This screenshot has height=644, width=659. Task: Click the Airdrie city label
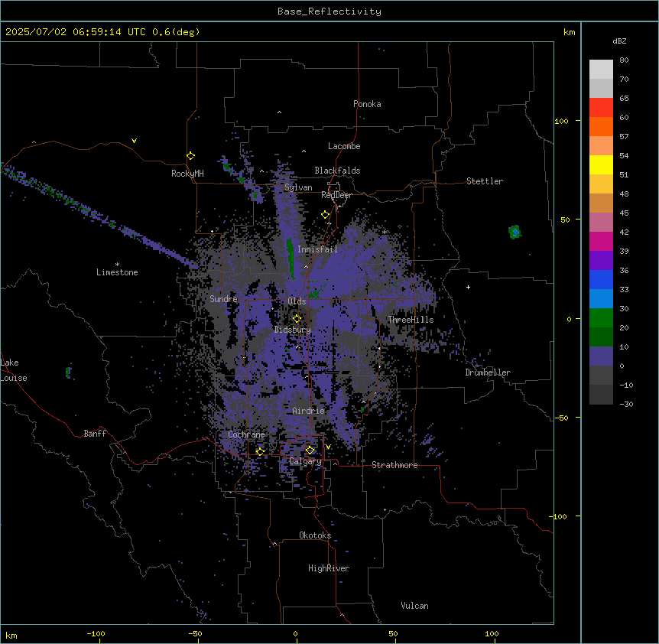[x=309, y=411]
